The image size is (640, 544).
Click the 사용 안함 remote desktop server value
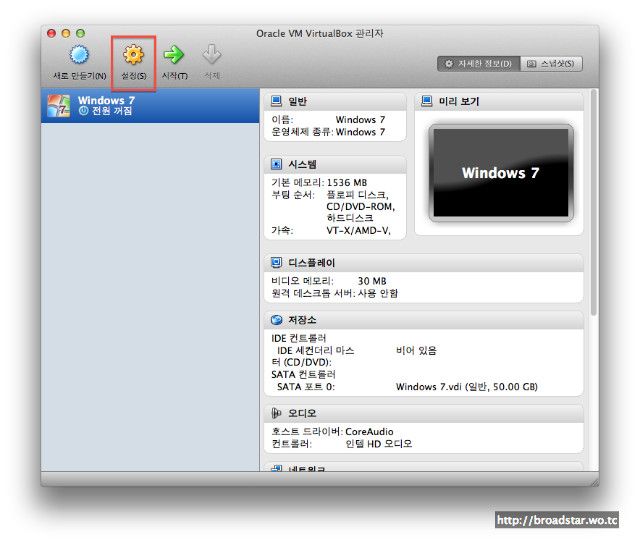[x=378, y=293]
